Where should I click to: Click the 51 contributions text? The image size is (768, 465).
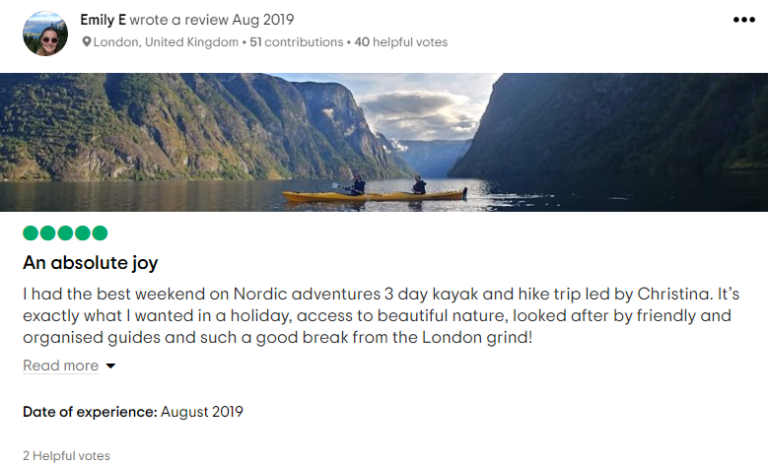(296, 42)
